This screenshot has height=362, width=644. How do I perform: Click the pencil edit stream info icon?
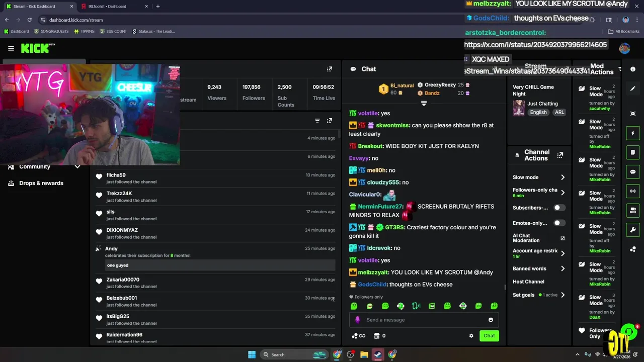click(x=633, y=88)
